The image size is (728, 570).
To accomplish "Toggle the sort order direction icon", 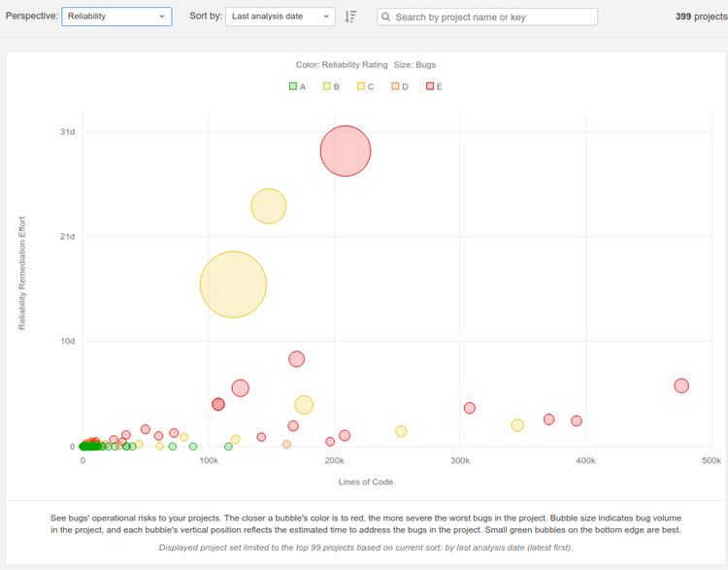I will click(x=350, y=17).
